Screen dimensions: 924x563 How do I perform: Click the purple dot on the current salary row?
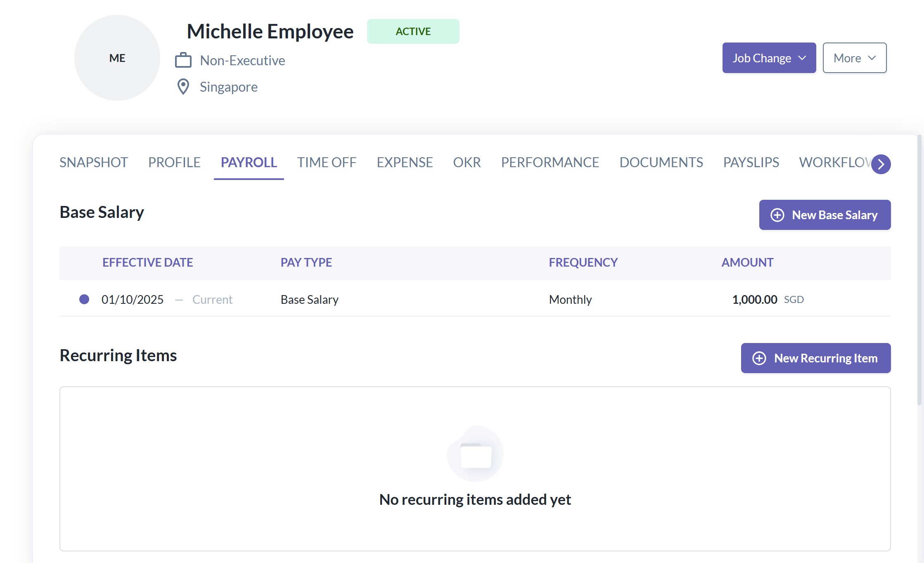click(84, 299)
